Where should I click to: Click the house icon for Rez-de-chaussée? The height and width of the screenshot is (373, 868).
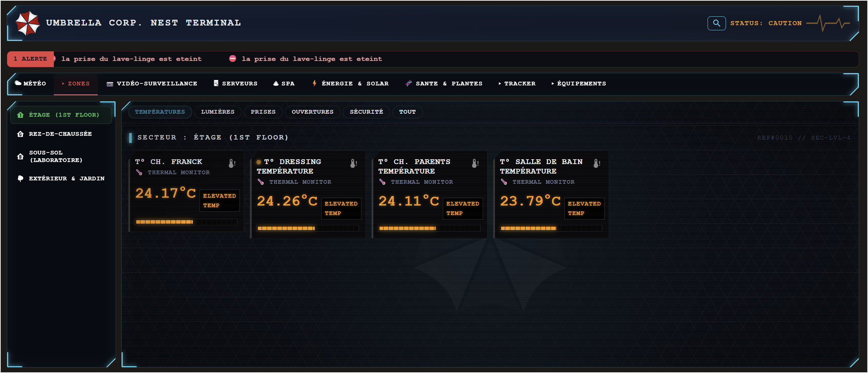tap(20, 134)
